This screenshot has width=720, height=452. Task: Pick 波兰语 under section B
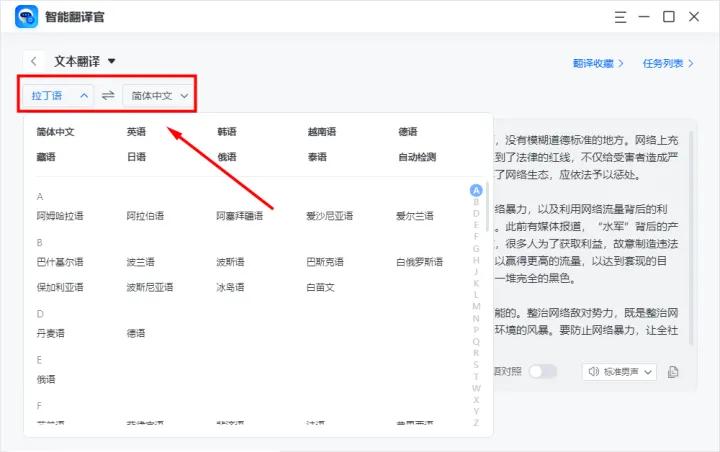tap(141, 262)
